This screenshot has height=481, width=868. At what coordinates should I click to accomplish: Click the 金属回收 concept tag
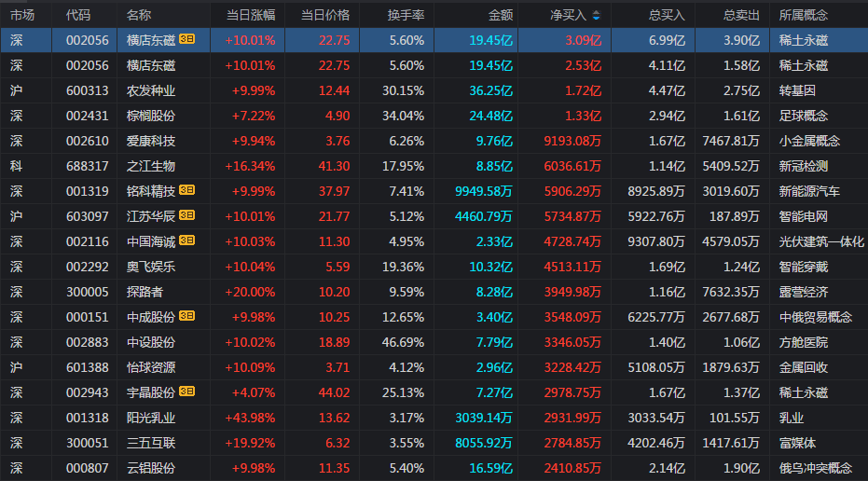[x=804, y=367]
